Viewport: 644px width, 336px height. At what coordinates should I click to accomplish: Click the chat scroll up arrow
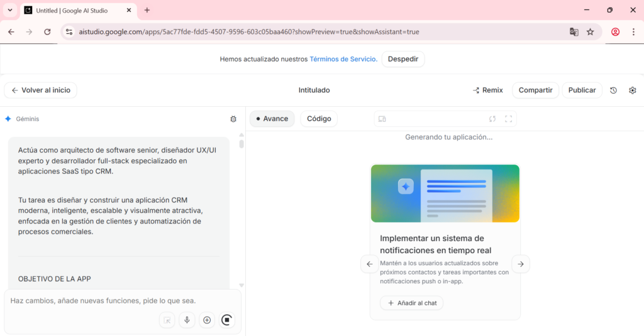point(241,134)
